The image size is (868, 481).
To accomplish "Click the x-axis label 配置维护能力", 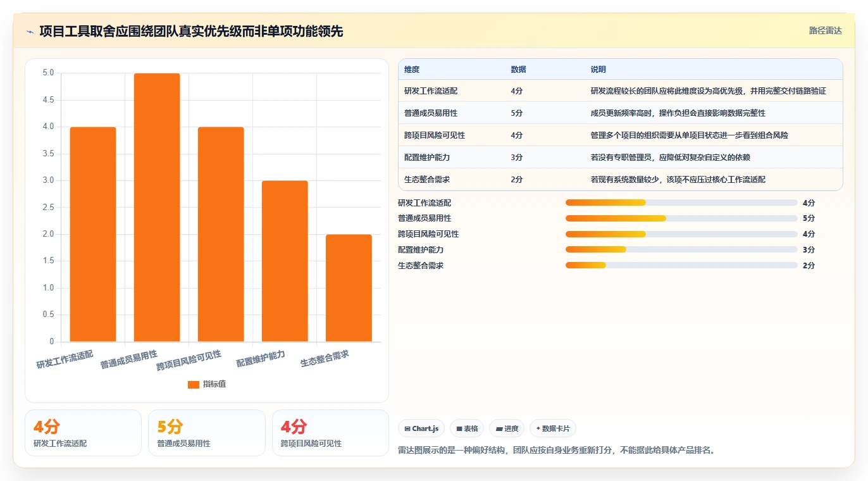I will 261,359.
